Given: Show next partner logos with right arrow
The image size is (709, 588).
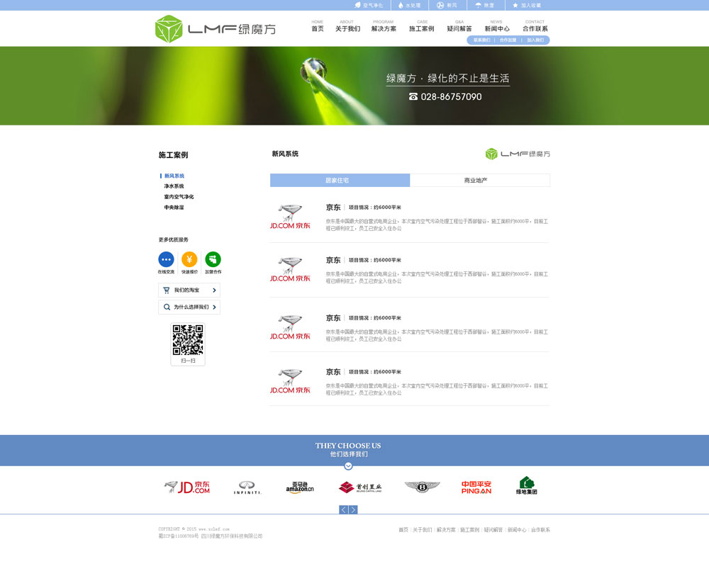Looking at the screenshot, I should (353, 510).
